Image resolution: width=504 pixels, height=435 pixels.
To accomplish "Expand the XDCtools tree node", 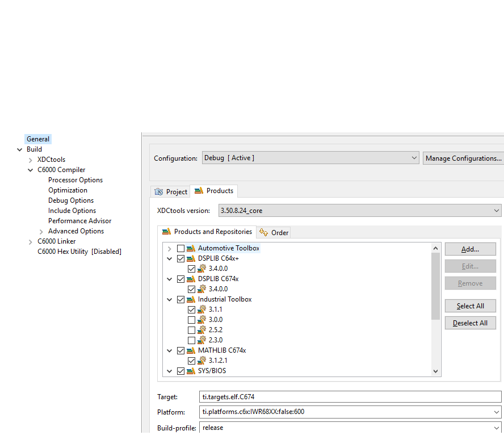I will tap(31, 160).
